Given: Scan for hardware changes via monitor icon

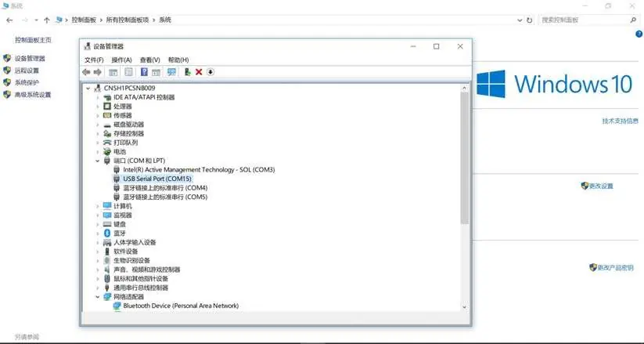Looking at the screenshot, I should click(171, 72).
